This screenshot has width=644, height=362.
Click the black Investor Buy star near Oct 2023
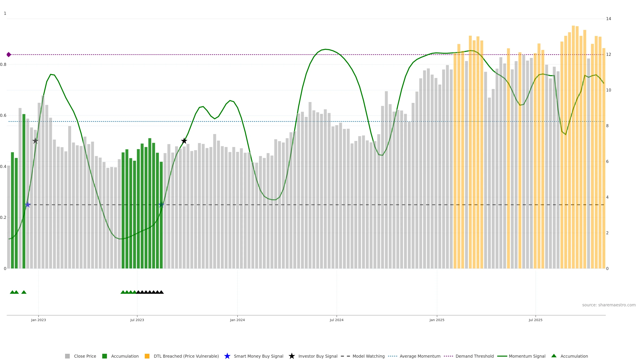click(184, 141)
